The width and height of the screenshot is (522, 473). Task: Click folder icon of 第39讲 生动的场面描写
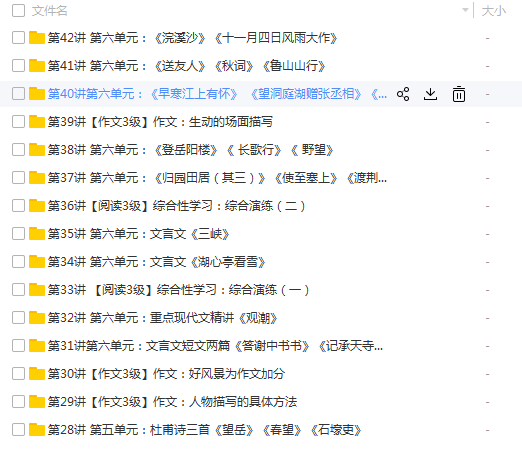pos(37,122)
